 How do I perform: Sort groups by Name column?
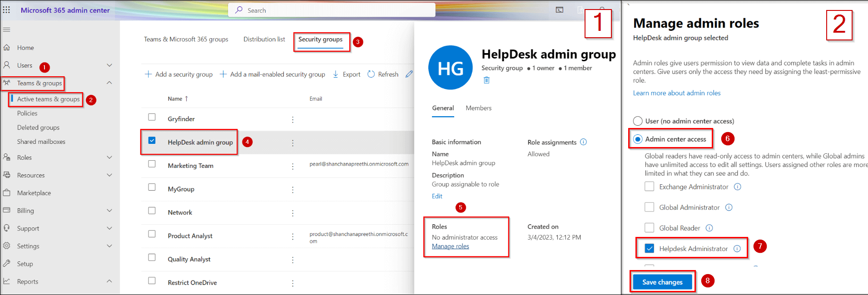tap(178, 98)
